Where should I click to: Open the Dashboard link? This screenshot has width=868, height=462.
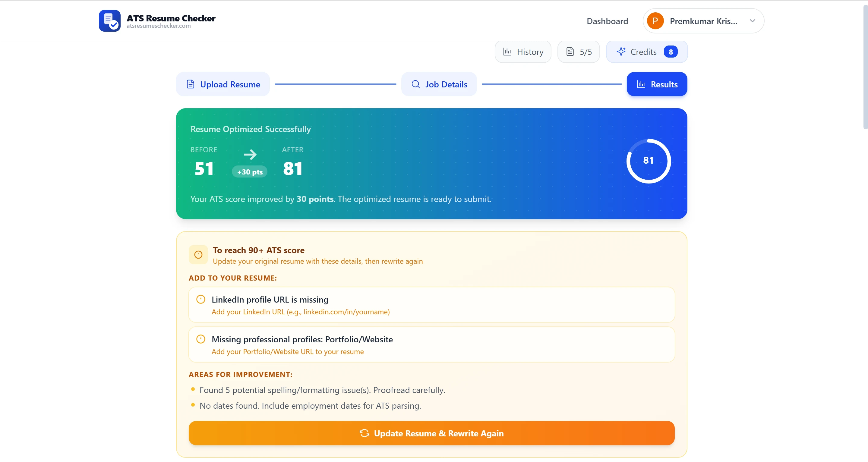[x=607, y=21]
